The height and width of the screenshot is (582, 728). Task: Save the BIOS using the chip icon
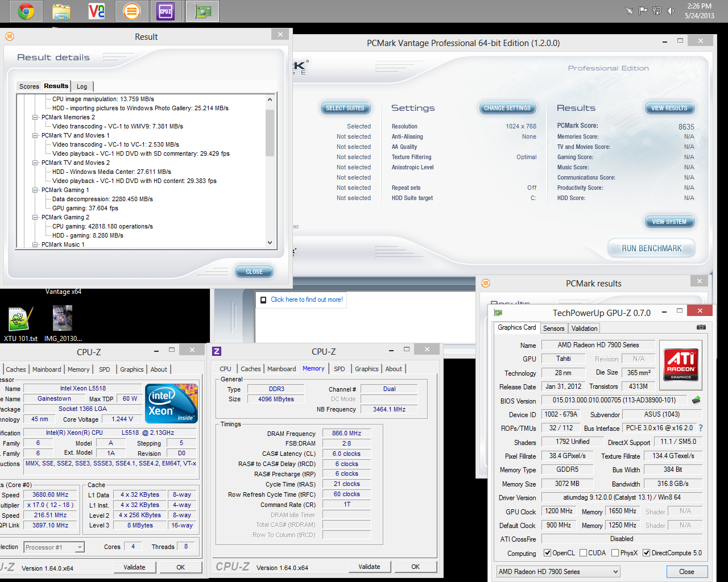click(x=696, y=400)
